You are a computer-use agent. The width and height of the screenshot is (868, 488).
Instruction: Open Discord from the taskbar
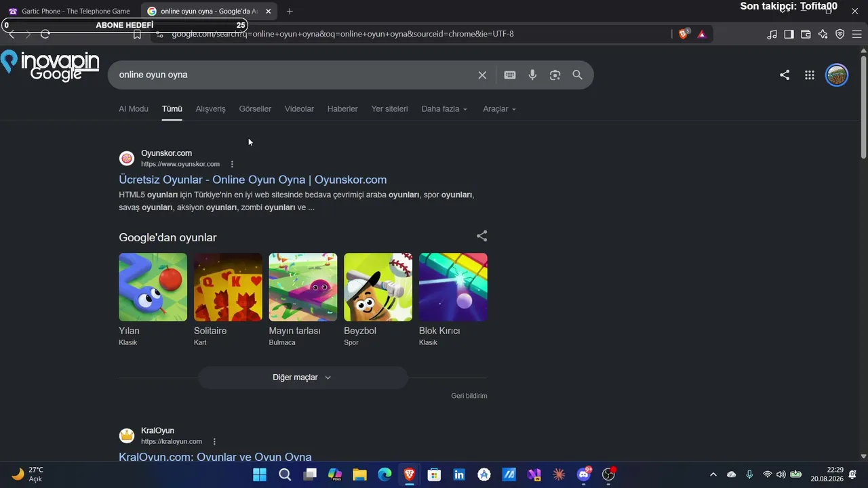click(584, 474)
